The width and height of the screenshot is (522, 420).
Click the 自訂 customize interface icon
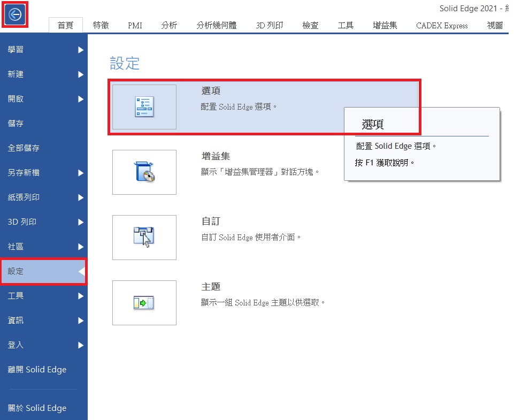144,238
